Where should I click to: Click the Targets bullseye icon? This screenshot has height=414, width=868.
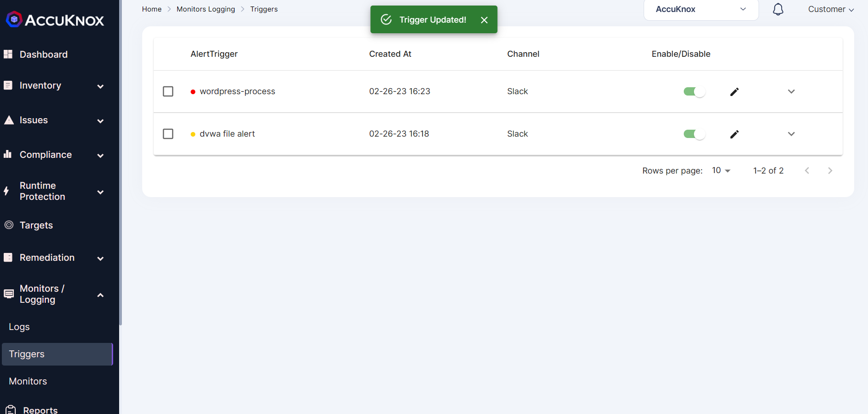pos(9,225)
